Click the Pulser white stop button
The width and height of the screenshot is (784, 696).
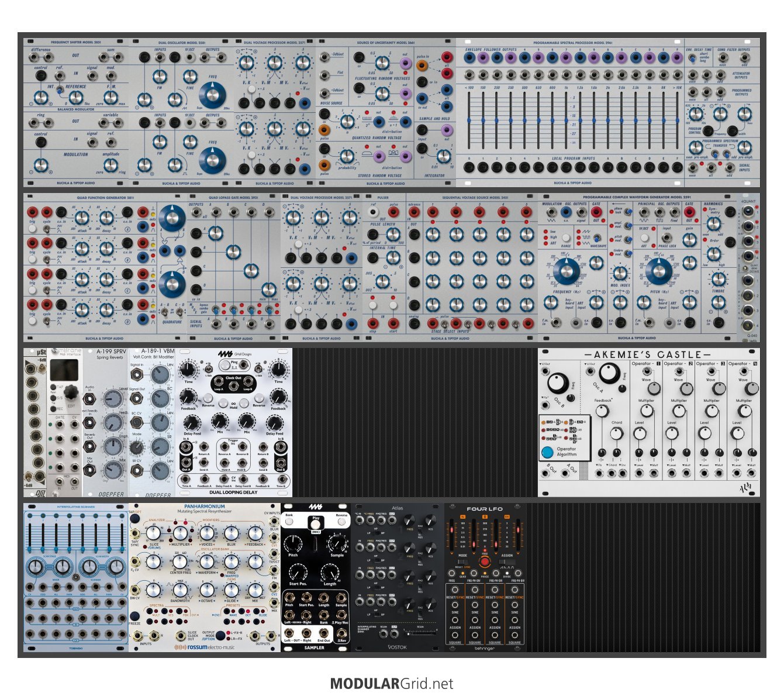coord(374,305)
